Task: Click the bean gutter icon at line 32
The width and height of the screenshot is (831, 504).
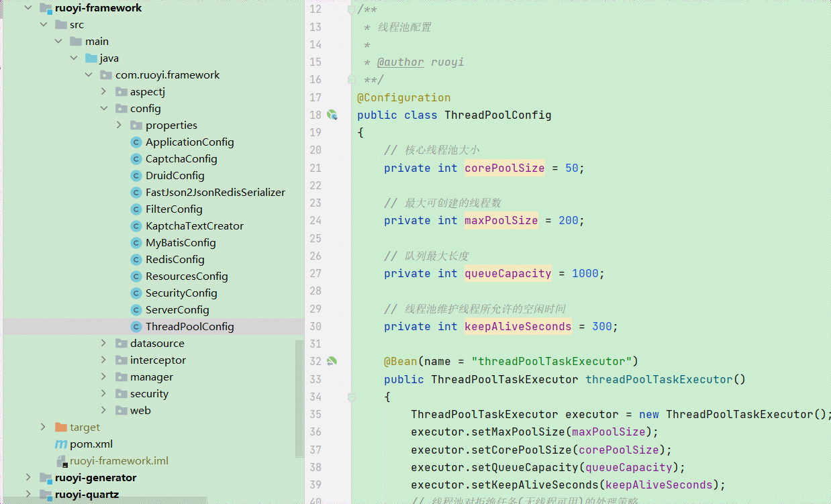Action: [332, 361]
